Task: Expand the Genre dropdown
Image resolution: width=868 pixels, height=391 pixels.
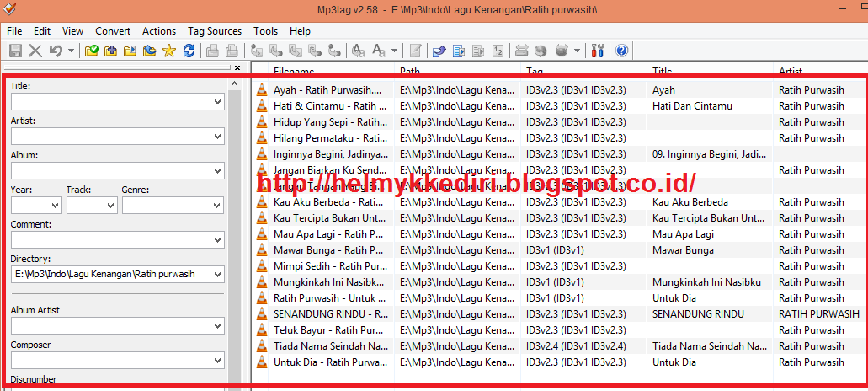Action: [217, 206]
